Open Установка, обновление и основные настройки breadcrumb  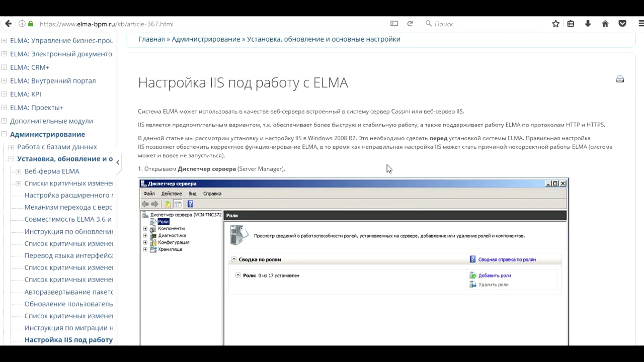[x=324, y=39]
